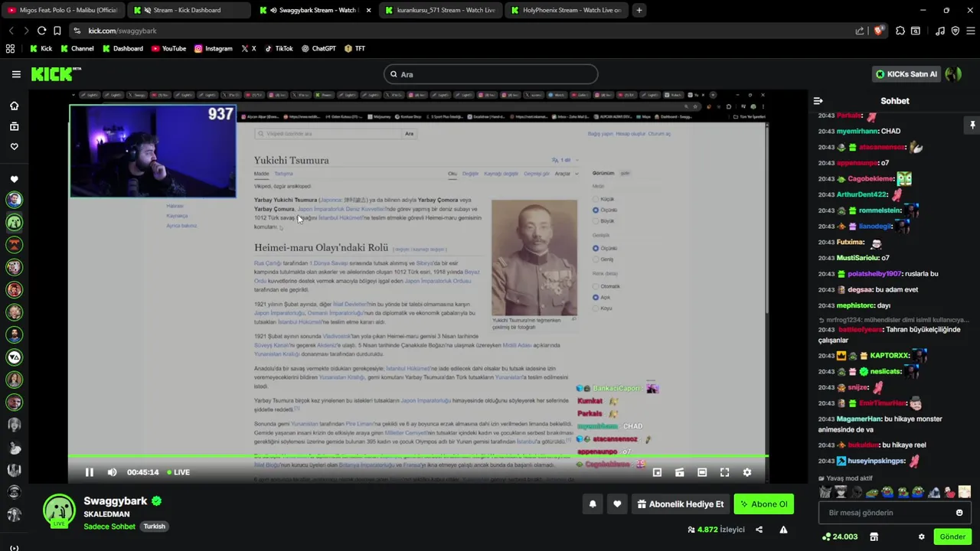Viewport: 980px width, 551px height.
Task: Report the stream with warning icon
Action: pos(783,530)
